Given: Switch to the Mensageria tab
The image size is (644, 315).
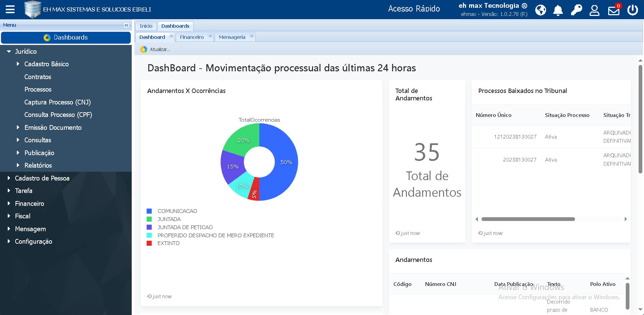Looking at the screenshot, I should [x=232, y=37].
